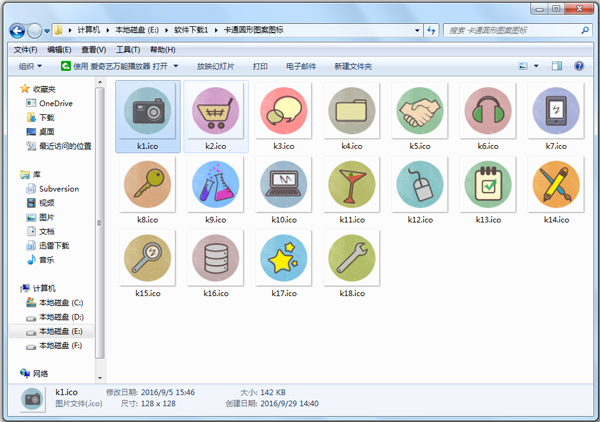The image size is (600, 422).
Task: Select the key icon k8.ico
Action: 148,184
